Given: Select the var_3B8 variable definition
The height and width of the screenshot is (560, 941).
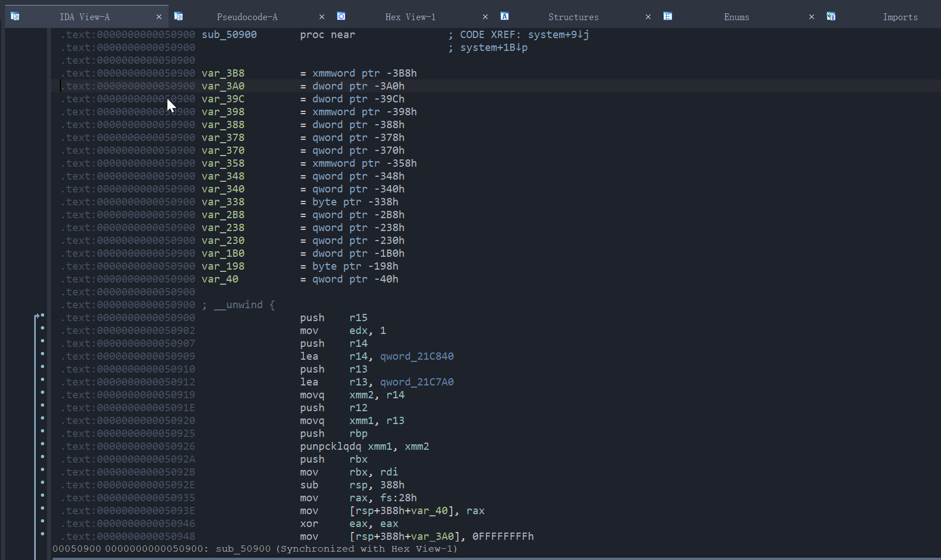Looking at the screenshot, I should click(x=223, y=73).
